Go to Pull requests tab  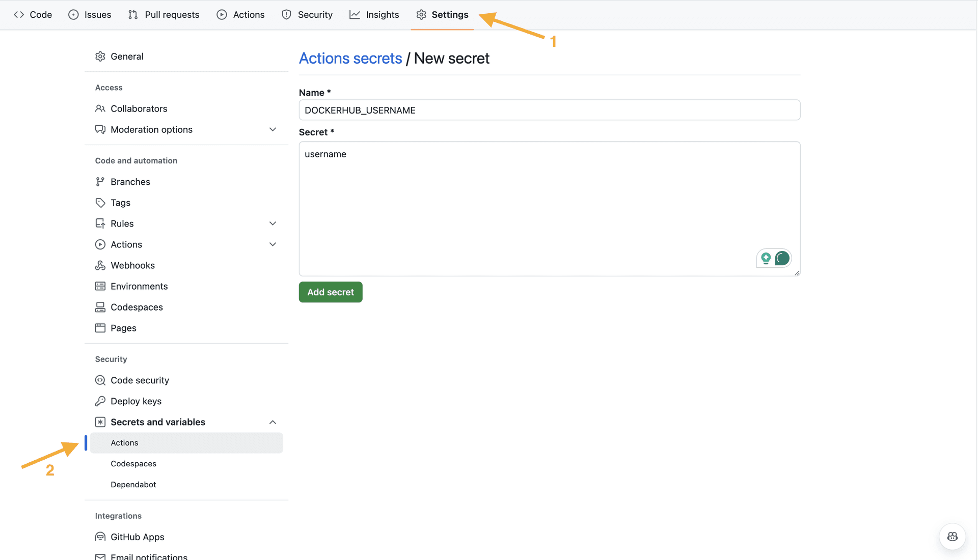(x=164, y=15)
